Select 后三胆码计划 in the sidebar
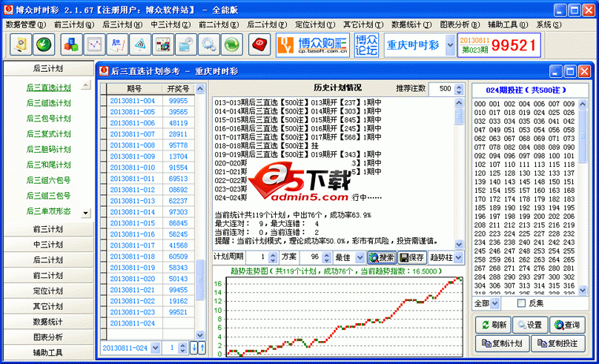 (48, 149)
